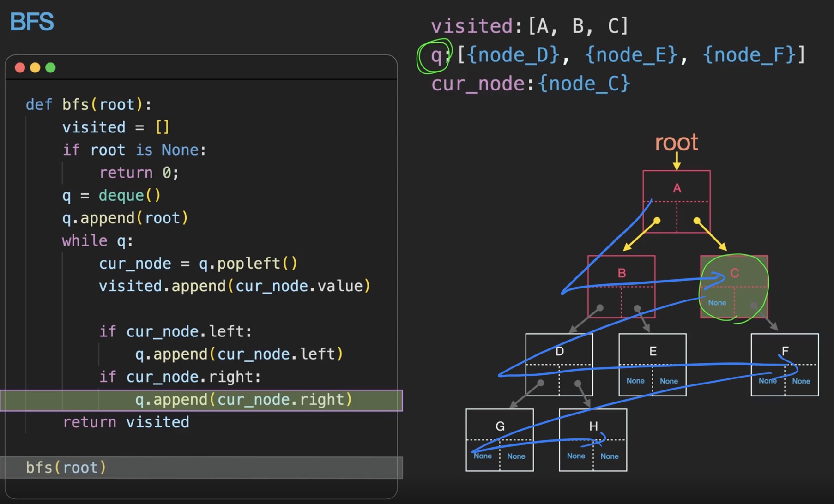Viewport: 834px width, 504px height.
Task: Click {node_E} in the queue list
Action: pyautogui.click(x=631, y=55)
